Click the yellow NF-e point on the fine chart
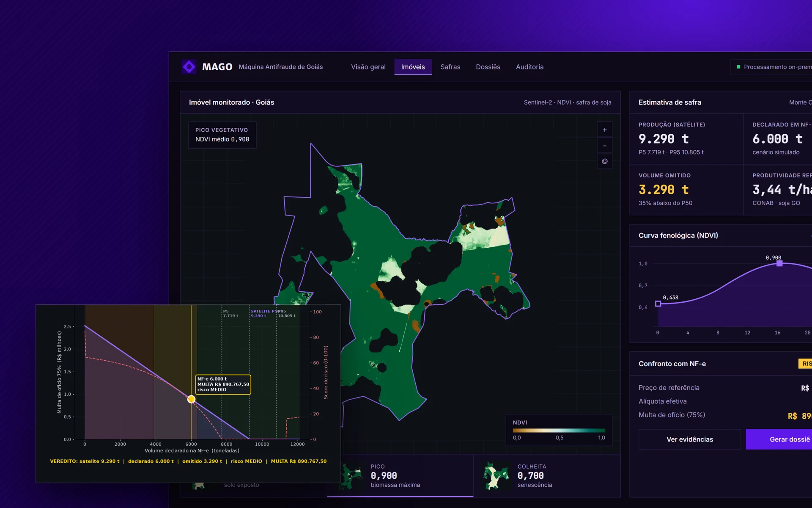Viewport: 812px width, 508px height. tap(191, 399)
